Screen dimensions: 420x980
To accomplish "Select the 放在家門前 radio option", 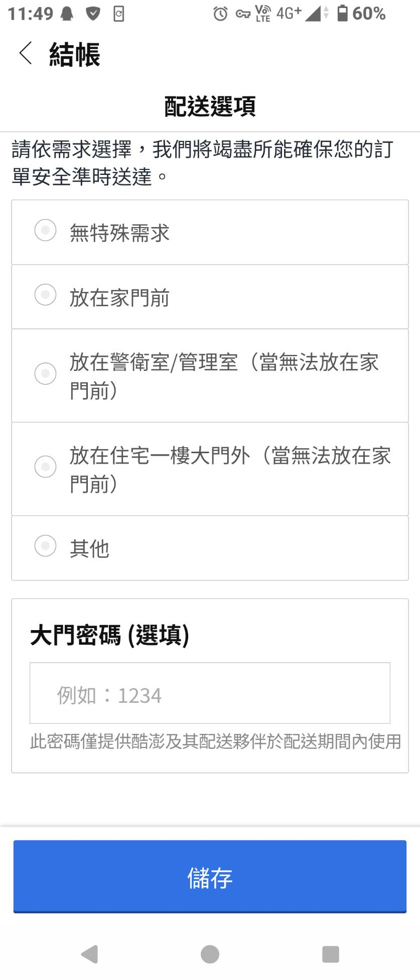I will click(210, 297).
